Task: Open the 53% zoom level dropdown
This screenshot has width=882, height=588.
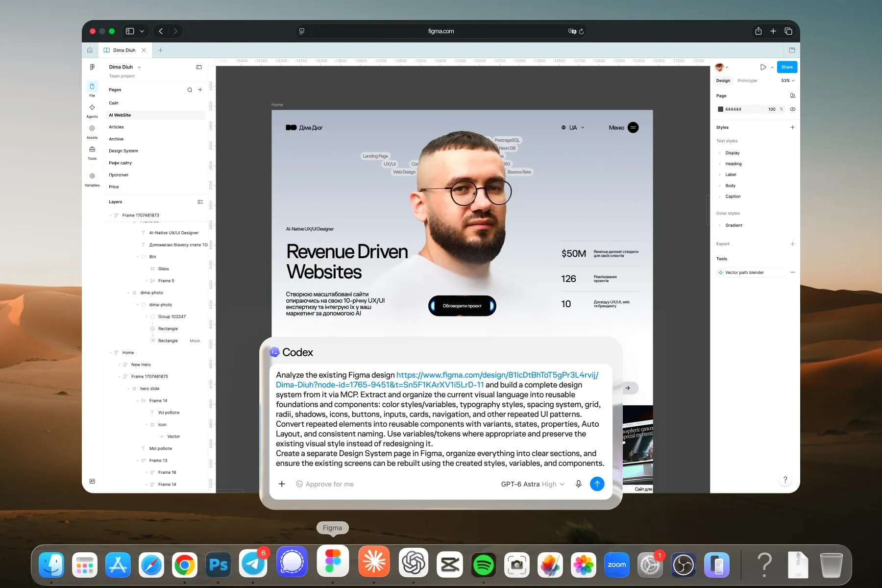Action: pyautogui.click(x=787, y=80)
